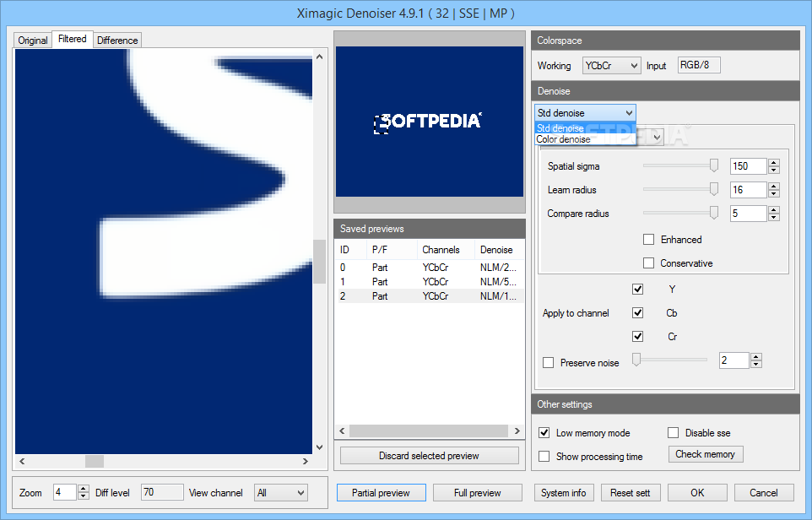
Task: Increase Preserve noise value with up arrow
Action: point(756,356)
